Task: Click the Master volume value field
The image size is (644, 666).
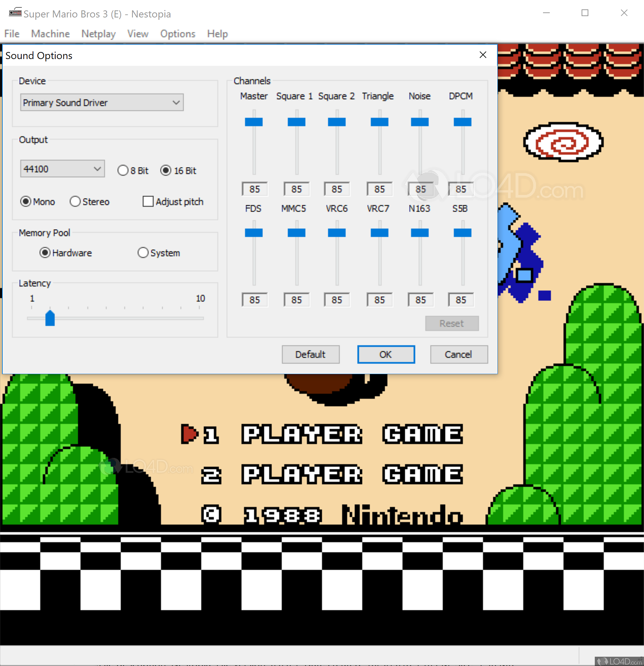Action: click(255, 189)
